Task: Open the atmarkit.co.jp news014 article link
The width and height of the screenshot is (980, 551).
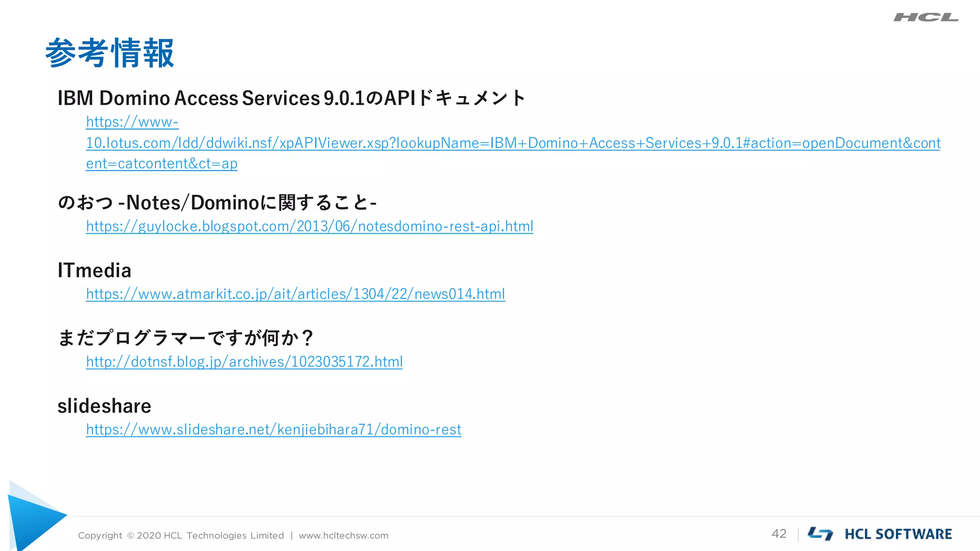Action: 295,294
